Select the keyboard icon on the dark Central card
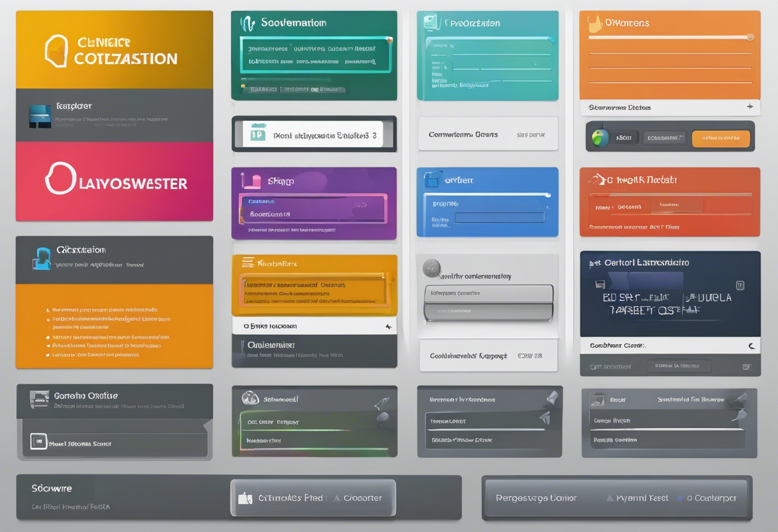Image resolution: width=778 pixels, height=532 pixels. (x=599, y=284)
